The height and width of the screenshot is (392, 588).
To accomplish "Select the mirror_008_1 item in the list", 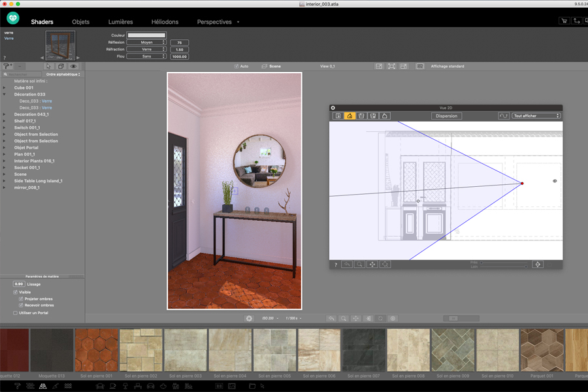I will coord(27,188).
